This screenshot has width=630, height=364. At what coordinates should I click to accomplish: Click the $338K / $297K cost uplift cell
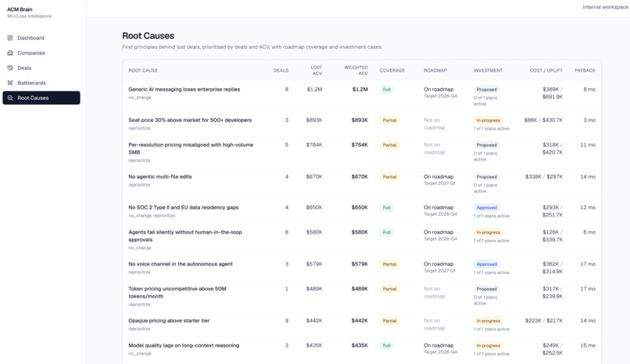[x=543, y=177]
